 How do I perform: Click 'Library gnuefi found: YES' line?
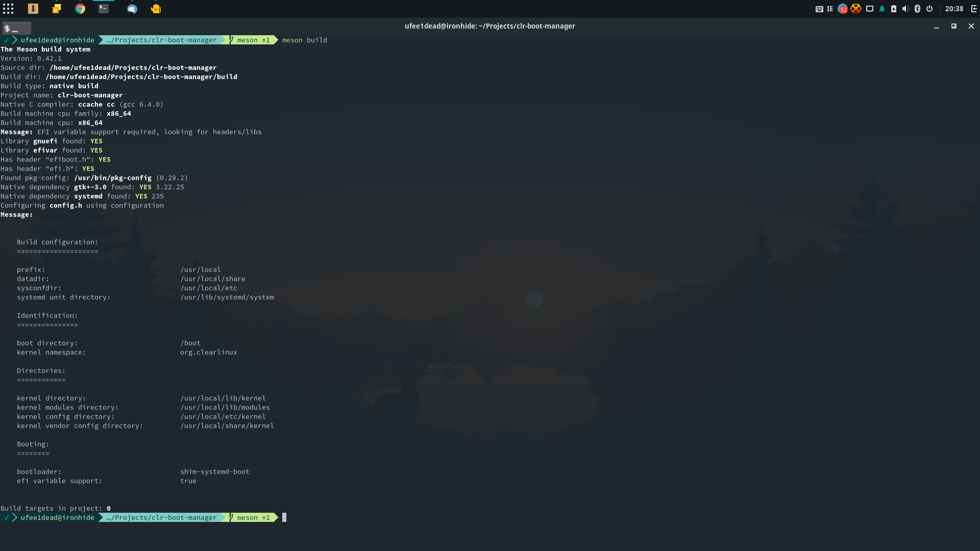pyautogui.click(x=52, y=141)
